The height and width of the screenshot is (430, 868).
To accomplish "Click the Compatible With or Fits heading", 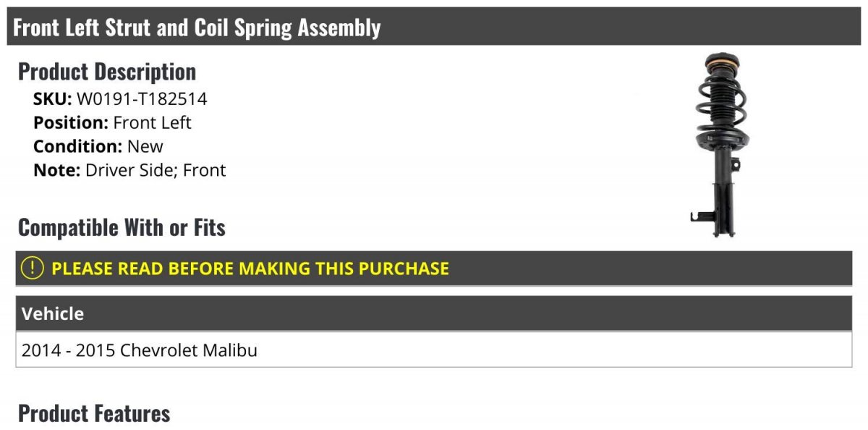I will pos(122,228).
